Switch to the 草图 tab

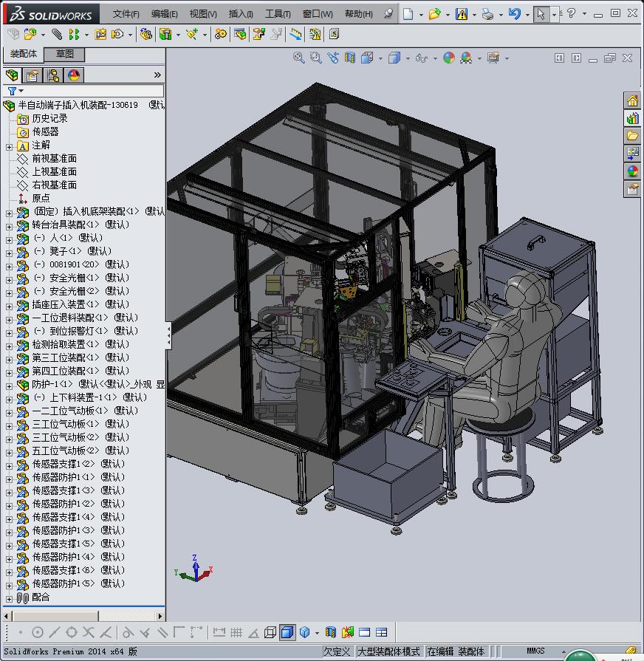click(65, 54)
